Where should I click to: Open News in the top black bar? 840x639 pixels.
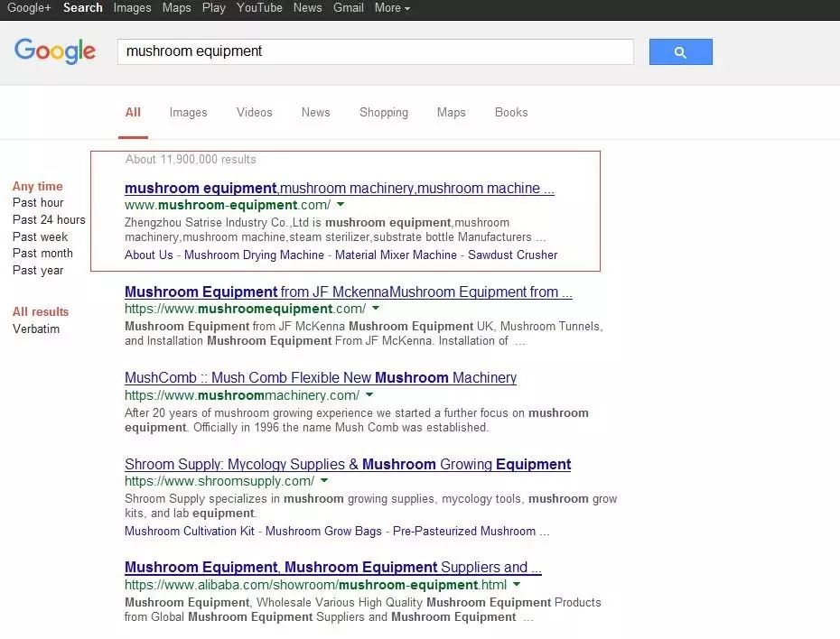tap(307, 7)
